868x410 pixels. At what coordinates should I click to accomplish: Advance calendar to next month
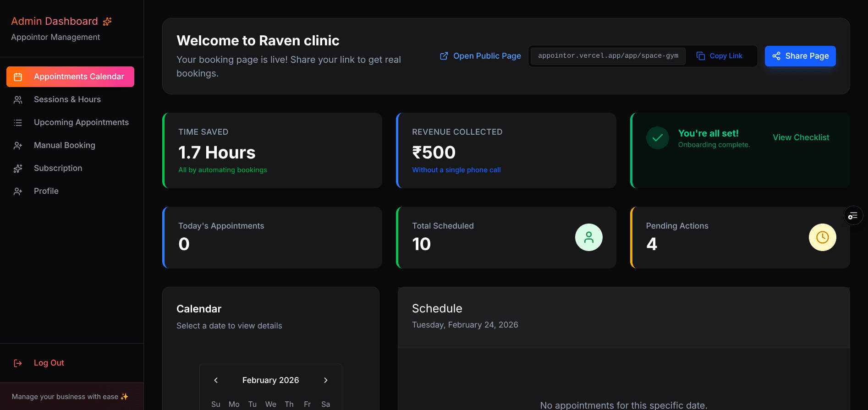pyautogui.click(x=326, y=380)
